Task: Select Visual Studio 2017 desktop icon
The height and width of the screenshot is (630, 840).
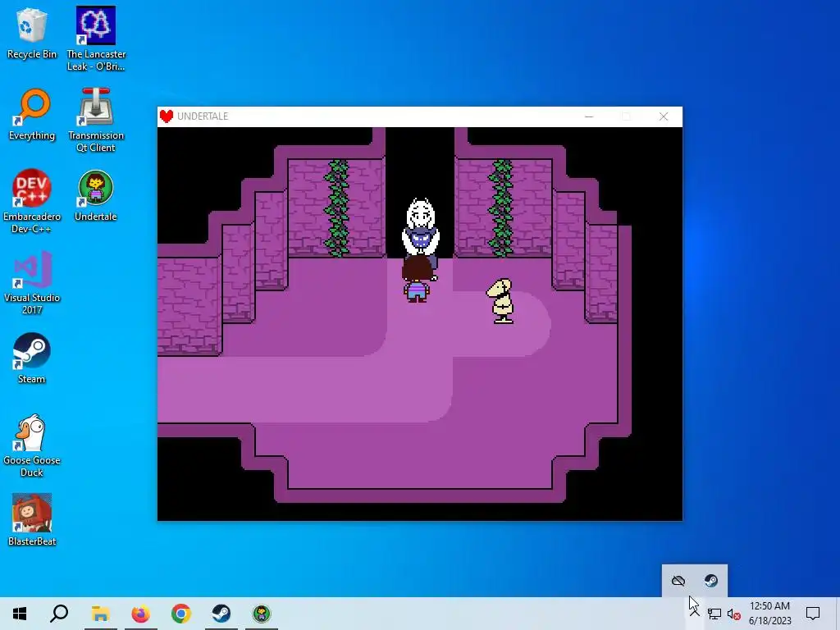Action: coord(32,283)
